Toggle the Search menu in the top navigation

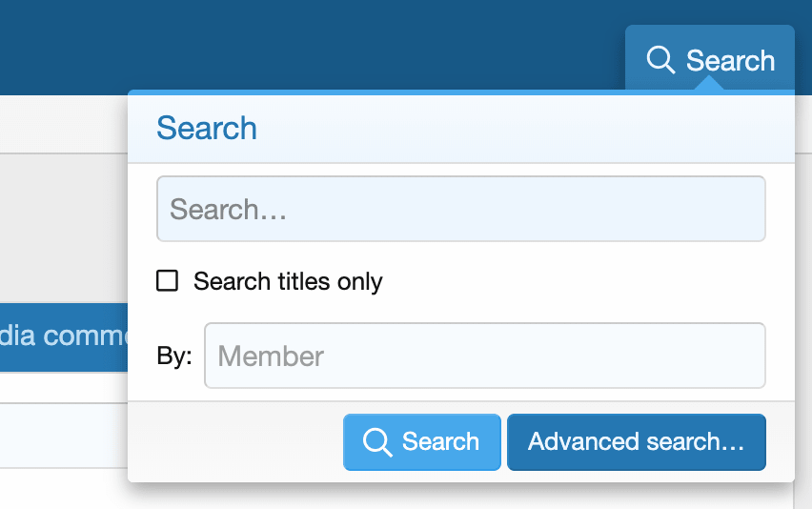(x=710, y=59)
